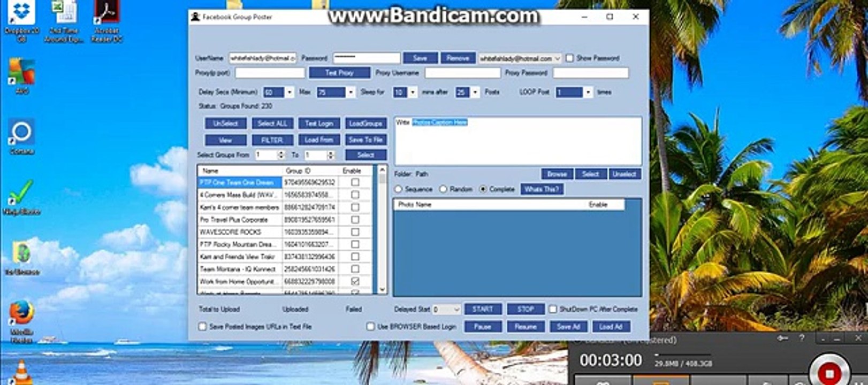Click the START button
The height and width of the screenshot is (385, 868).
[x=483, y=310]
